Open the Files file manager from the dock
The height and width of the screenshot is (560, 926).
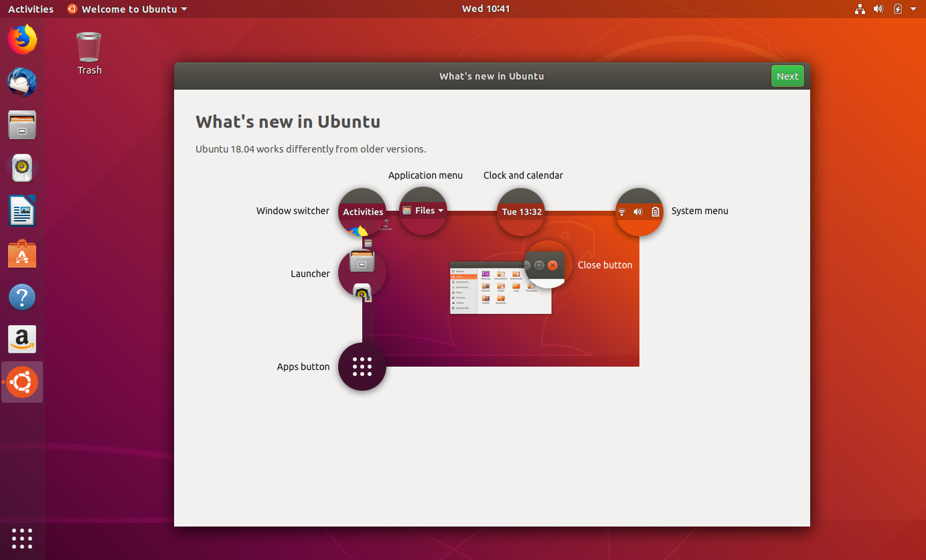coord(22,125)
